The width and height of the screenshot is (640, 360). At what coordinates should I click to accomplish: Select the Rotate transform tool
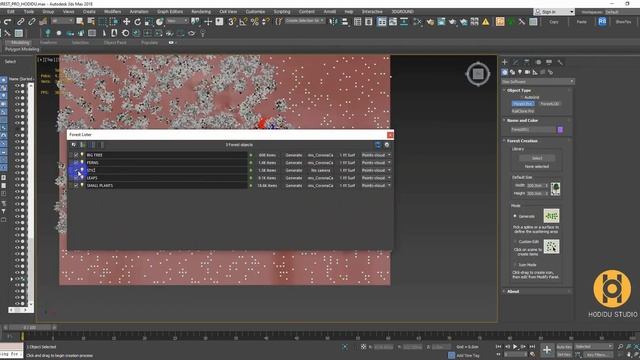click(x=138, y=22)
